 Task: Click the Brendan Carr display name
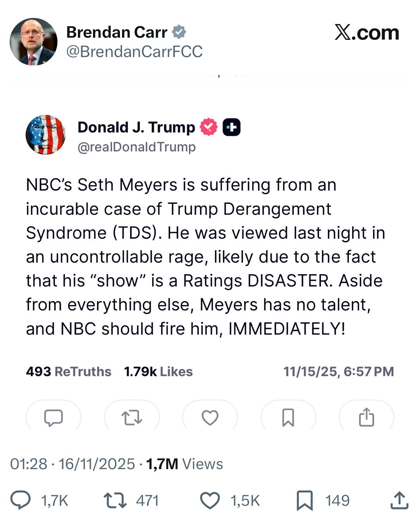[117, 32]
